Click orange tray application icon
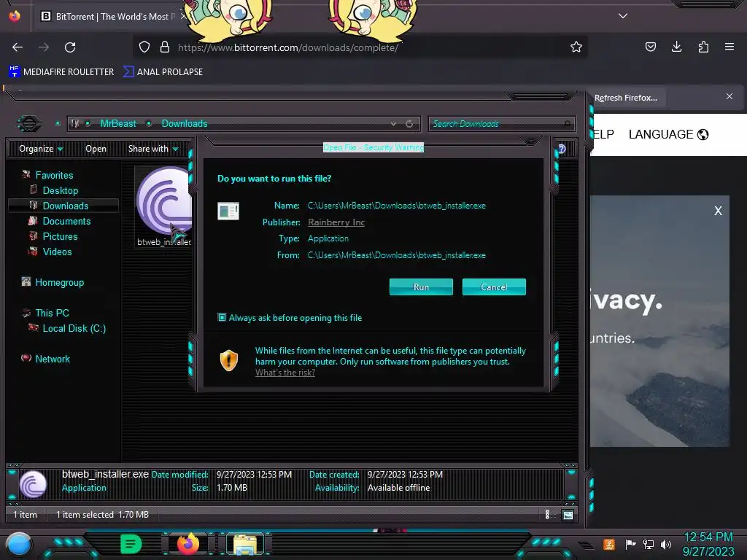 click(x=609, y=544)
